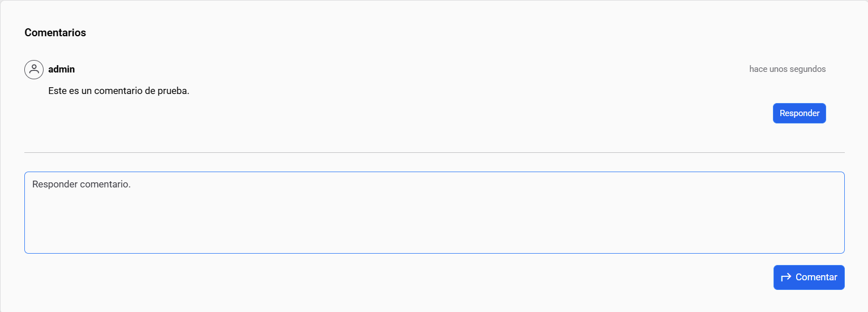Click the divider line below the comment

click(434, 152)
